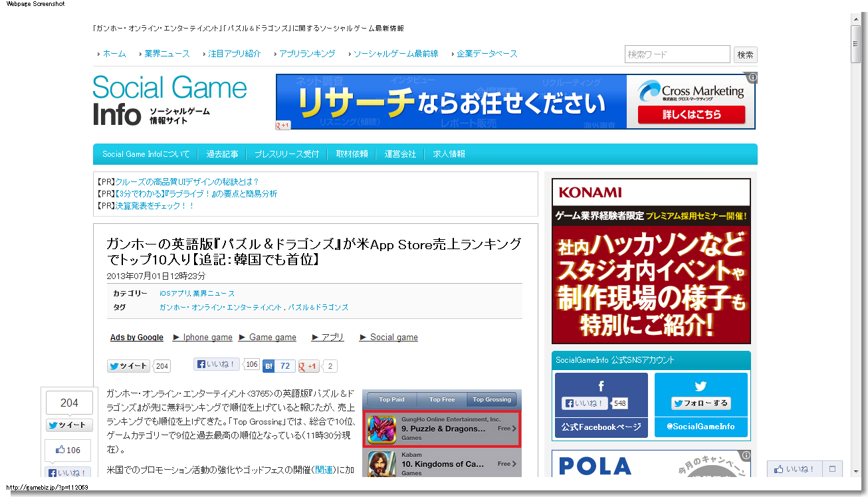This screenshot has height=497, width=868.
Task: Open 公式Facebookページ link
Action: (x=601, y=427)
